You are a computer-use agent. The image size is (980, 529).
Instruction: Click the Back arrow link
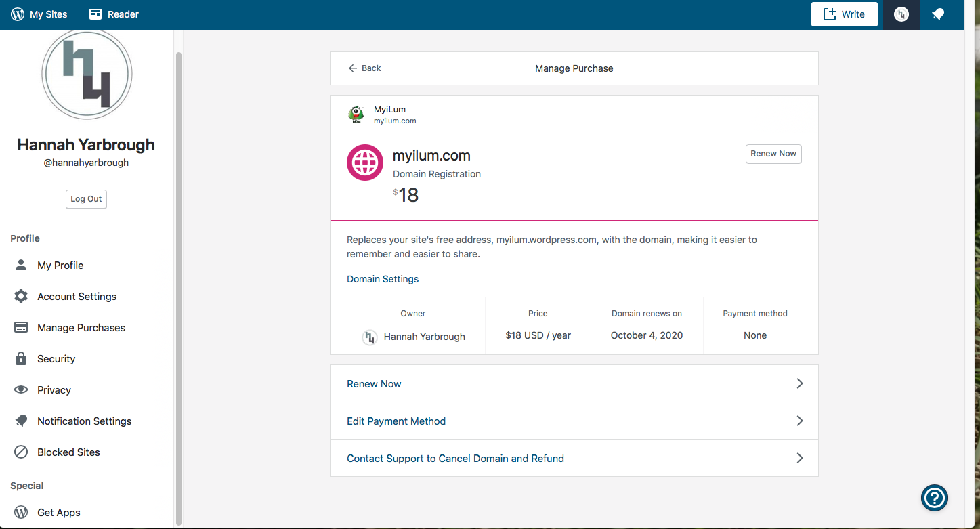pos(364,68)
